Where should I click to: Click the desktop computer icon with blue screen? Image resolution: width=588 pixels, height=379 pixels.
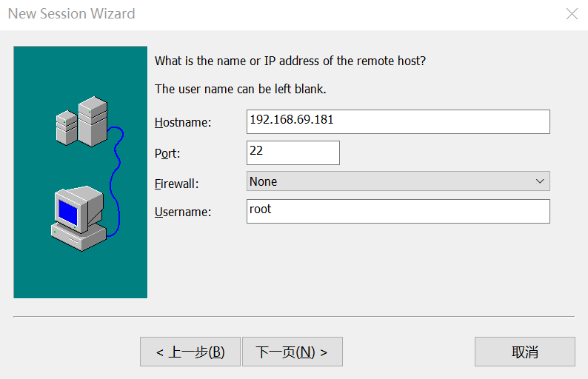pyautogui.click(x=78, y=217)
